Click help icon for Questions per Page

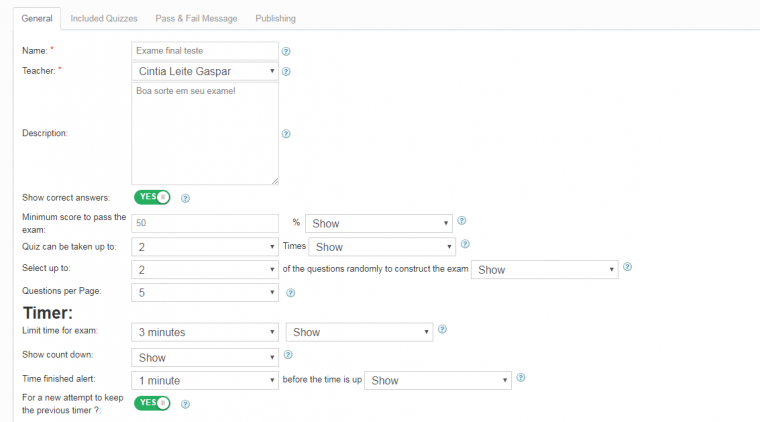coord(290,293)
